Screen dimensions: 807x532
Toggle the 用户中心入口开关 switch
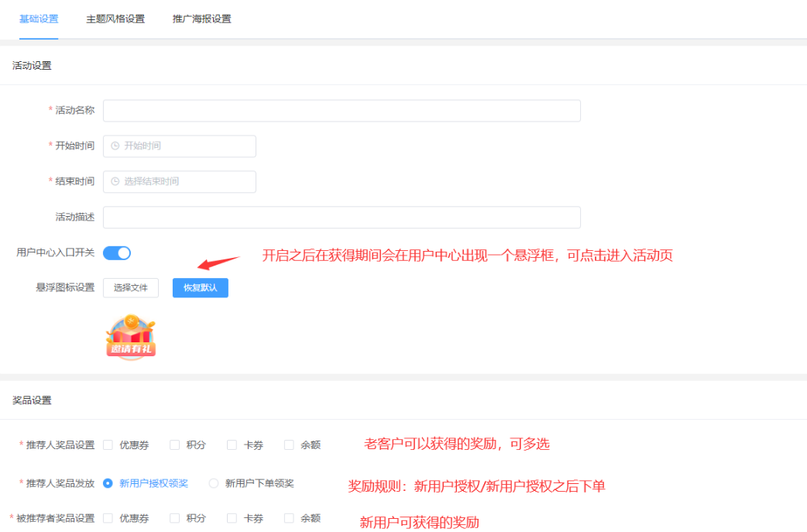tap(117, 253)
